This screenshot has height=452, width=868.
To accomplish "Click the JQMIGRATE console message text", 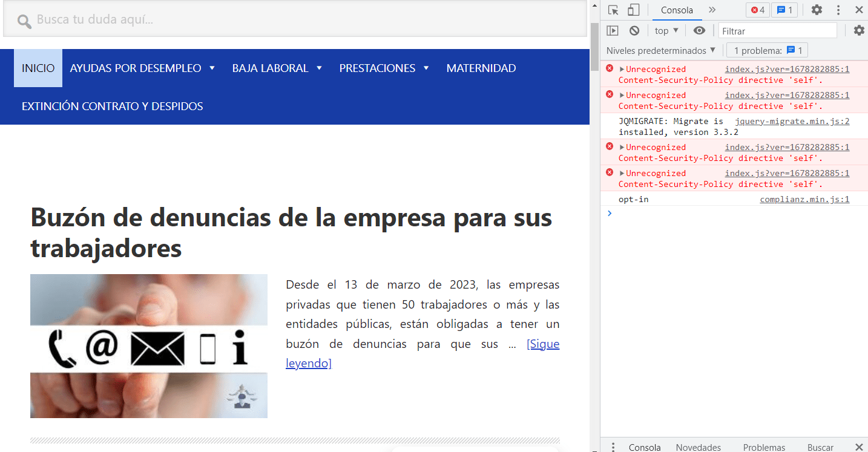I will pyautogui.click(x=678, y=126).
